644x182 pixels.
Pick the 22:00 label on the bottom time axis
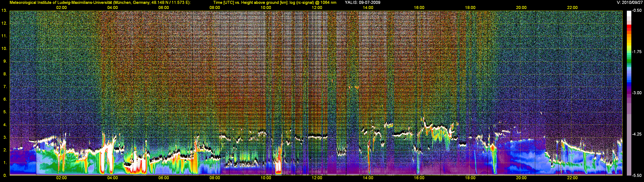pos(572,178)
